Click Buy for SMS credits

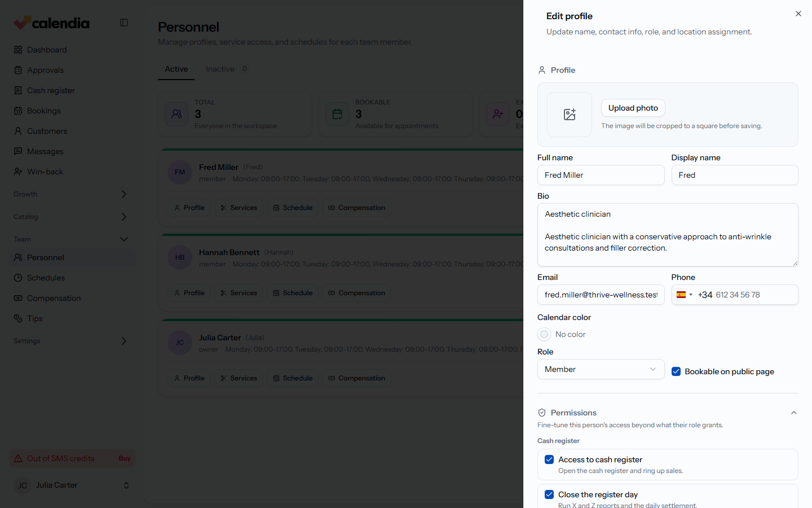point(125,458)
